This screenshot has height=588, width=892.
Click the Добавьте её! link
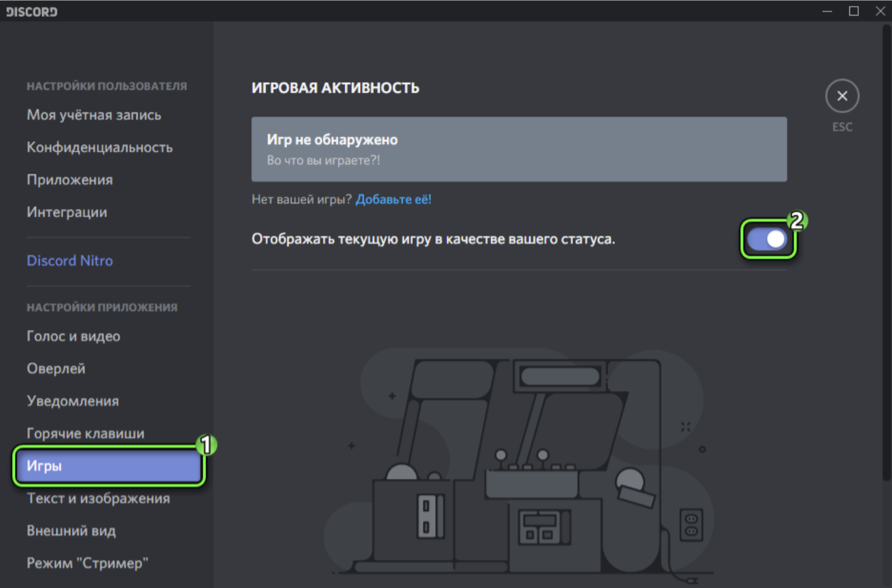[393, 199]
